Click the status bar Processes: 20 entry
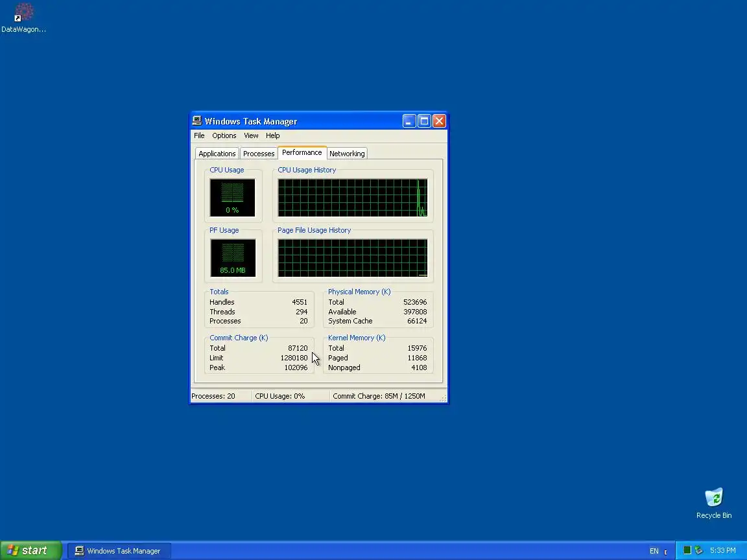The width and height of the screenshot is (747, 560). 221,396
